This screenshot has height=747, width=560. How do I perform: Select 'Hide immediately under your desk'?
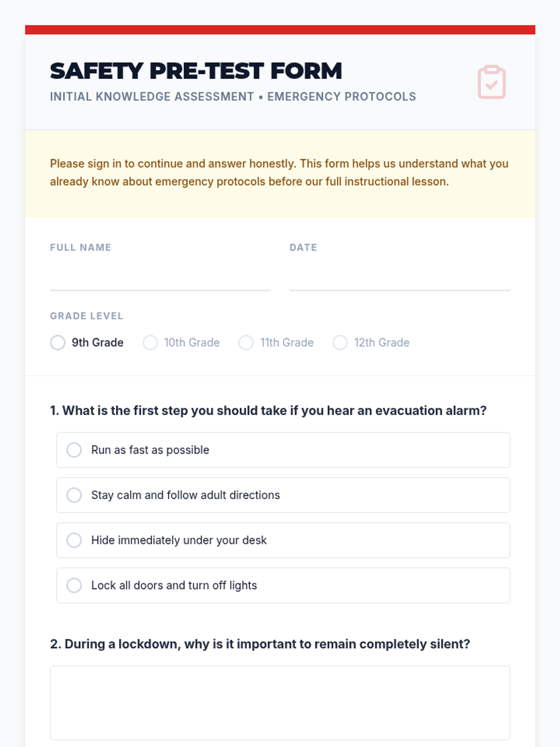tap(74, 540)
